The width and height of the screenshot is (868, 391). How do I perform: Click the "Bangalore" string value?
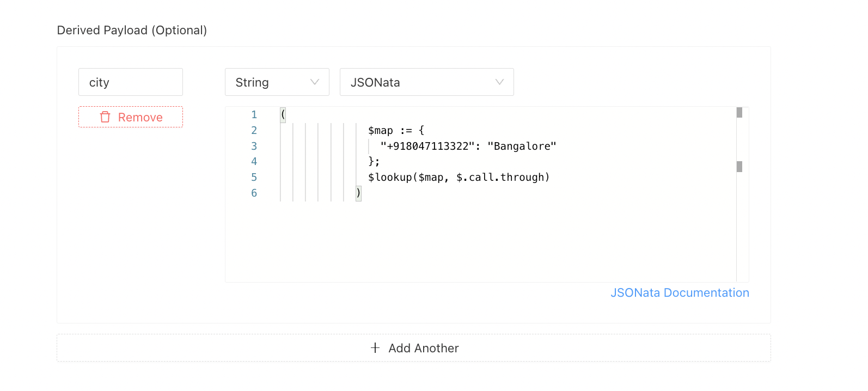(522, 146)
